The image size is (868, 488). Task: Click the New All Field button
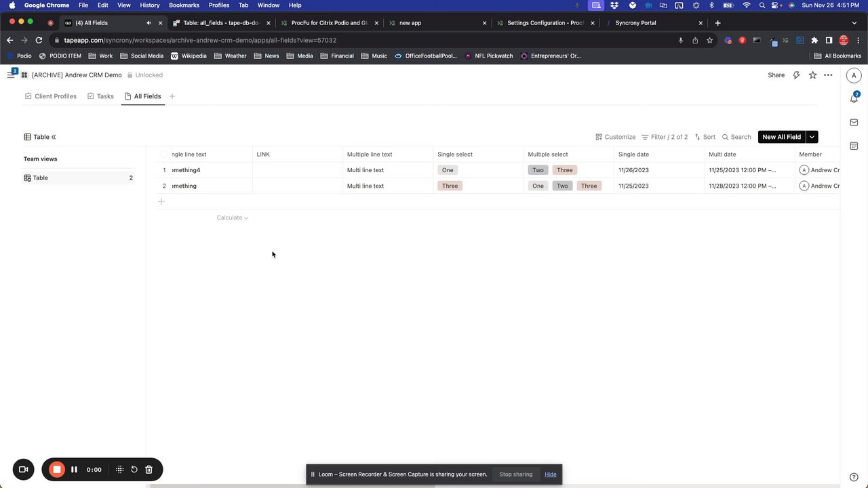coord(781,137)
